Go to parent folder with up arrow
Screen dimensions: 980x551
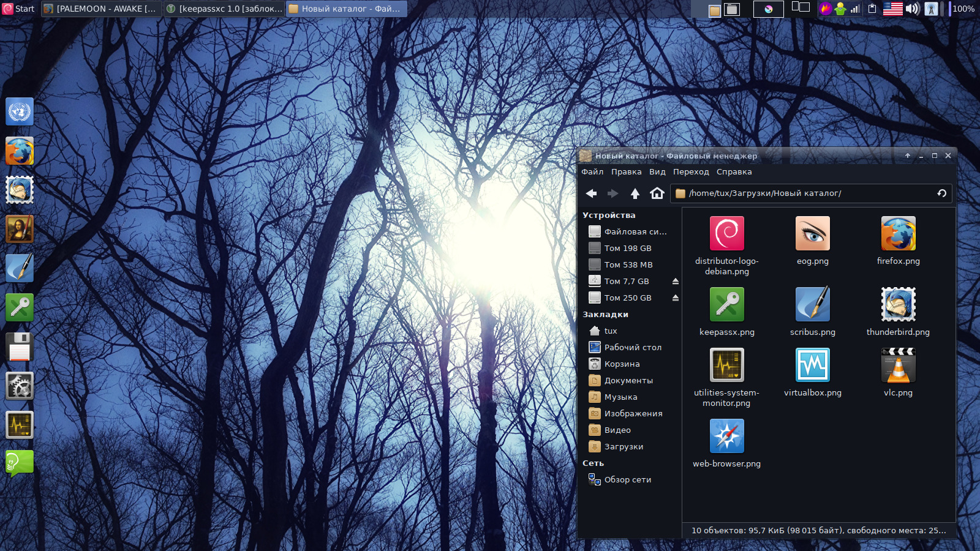(x=635, y=193)
